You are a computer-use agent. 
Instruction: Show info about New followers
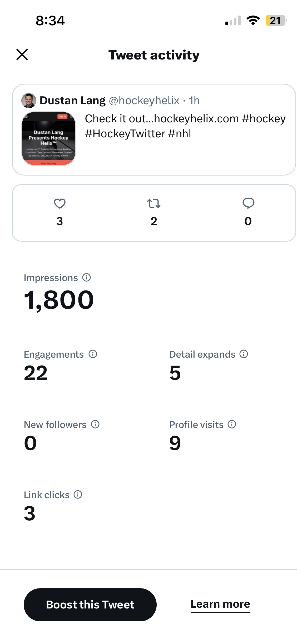coord(95,424)
